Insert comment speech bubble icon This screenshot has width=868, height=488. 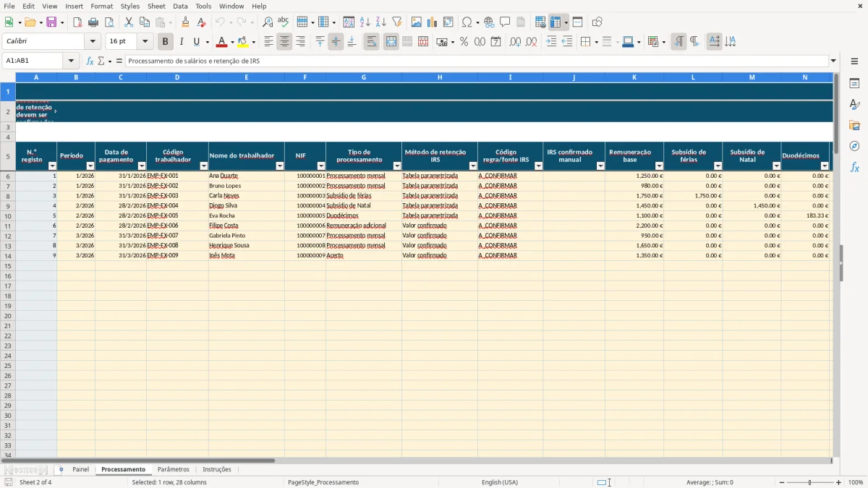coord(505,22)
